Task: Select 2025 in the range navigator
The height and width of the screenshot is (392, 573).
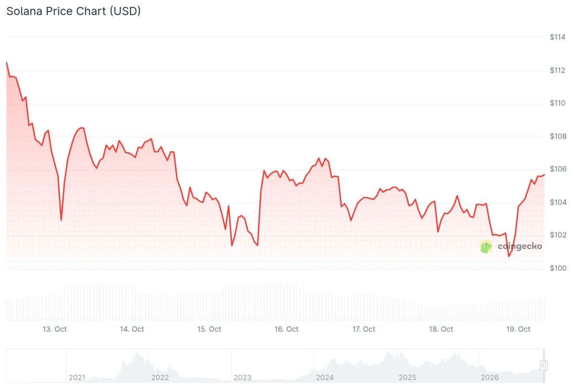Action: (x=407, y=378)
